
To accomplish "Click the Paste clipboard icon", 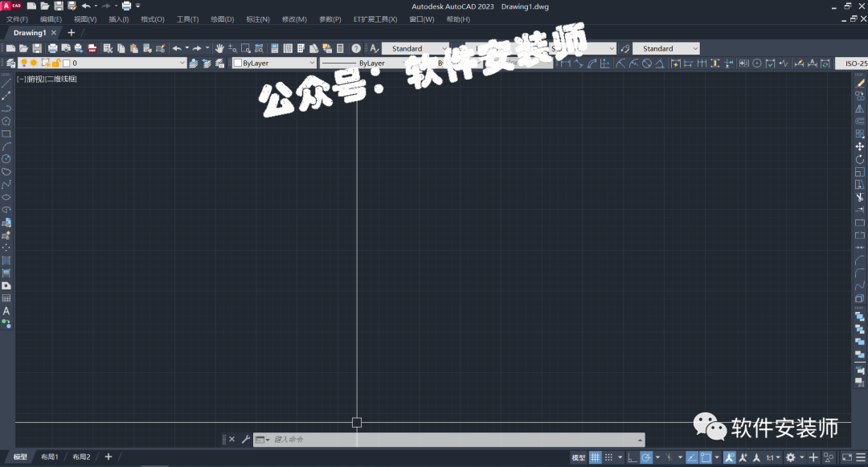I will tap(134, 49).
